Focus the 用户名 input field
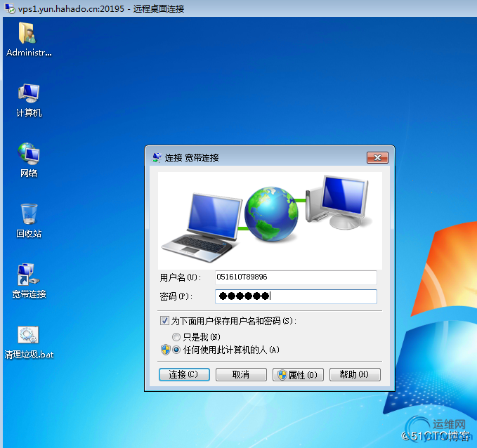477x448 pixels. [296, 277]
